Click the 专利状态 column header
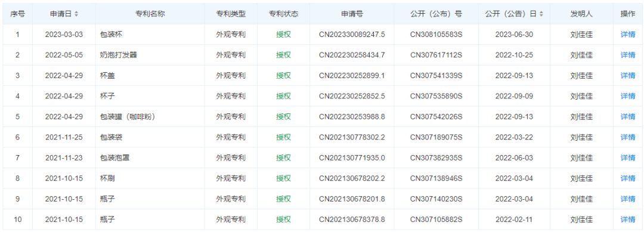 [283, 14]
